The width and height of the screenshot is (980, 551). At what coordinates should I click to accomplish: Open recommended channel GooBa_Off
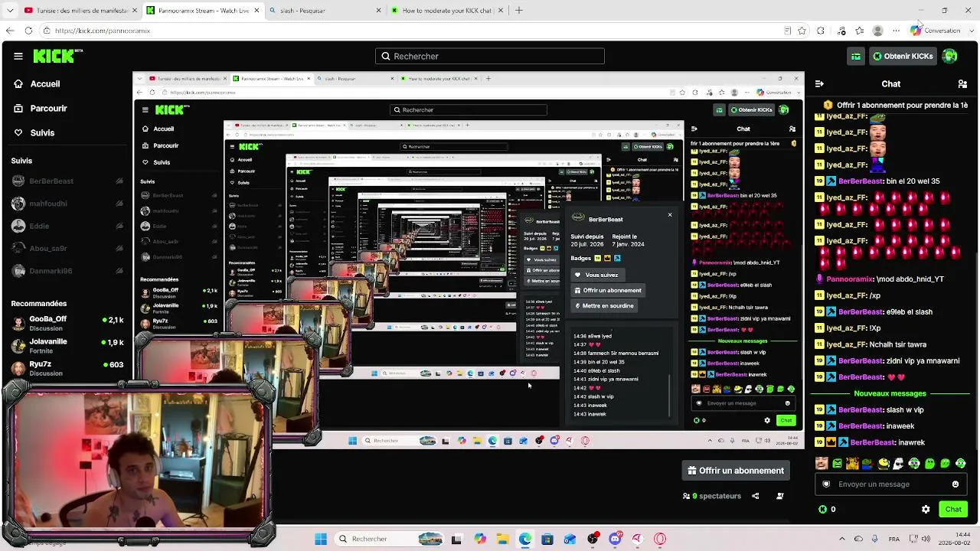click(x=67, y=324)
